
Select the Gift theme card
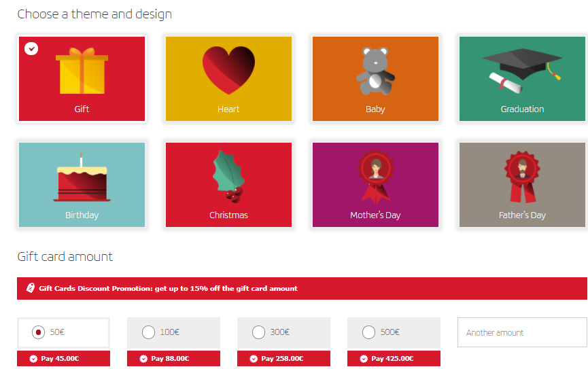(x=82, y=79)
